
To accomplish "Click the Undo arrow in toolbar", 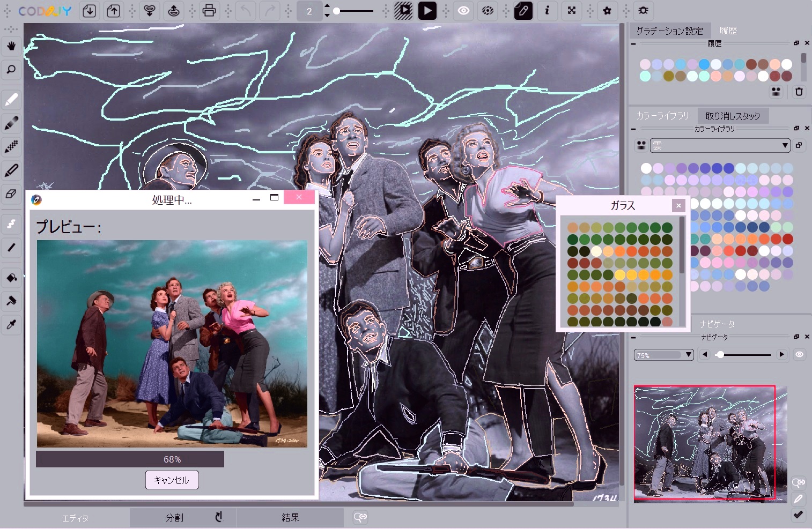I will (x=246, y=11).
